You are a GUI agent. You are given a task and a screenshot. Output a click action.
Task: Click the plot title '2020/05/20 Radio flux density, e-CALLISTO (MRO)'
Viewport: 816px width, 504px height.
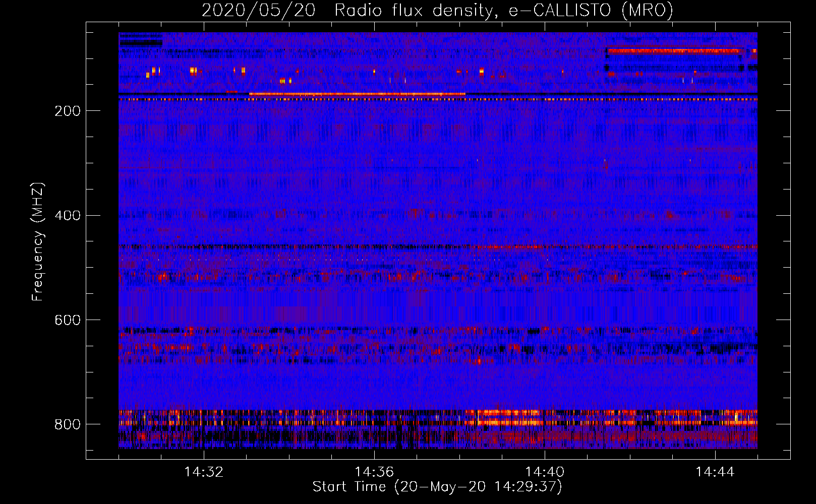point(437,10)
